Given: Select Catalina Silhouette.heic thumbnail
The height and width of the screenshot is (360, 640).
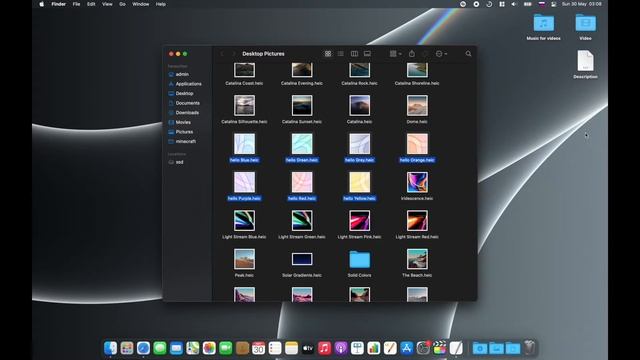Looking at the screenshot, I should [x=244, y=106].
